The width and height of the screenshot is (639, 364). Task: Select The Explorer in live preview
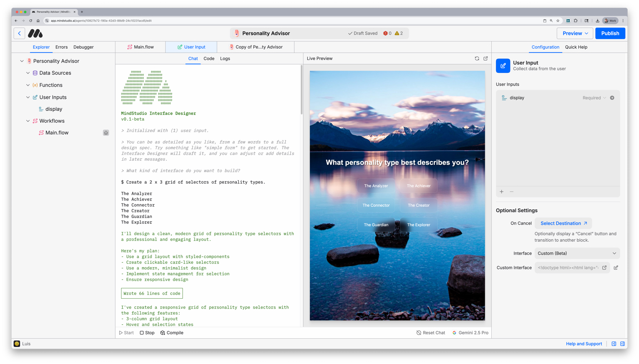[419, 225]
